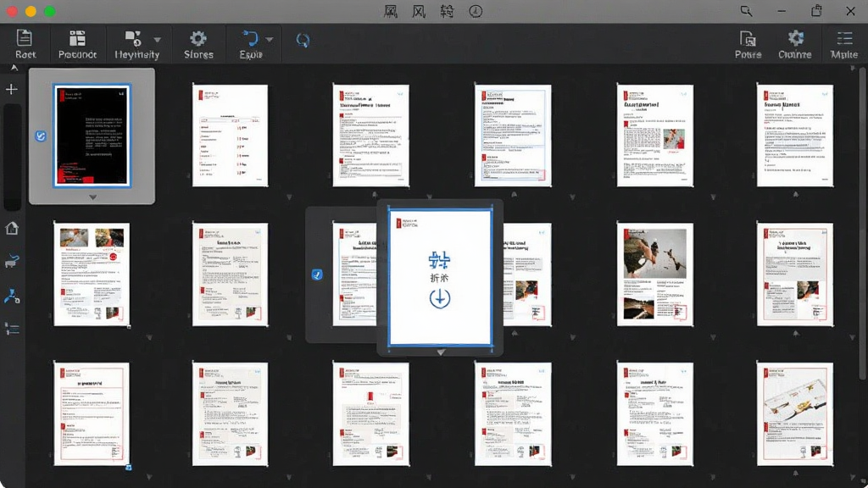868x488 pixels.
Task: Click the share icon in the title bar
Action: (x=816, y=10)
